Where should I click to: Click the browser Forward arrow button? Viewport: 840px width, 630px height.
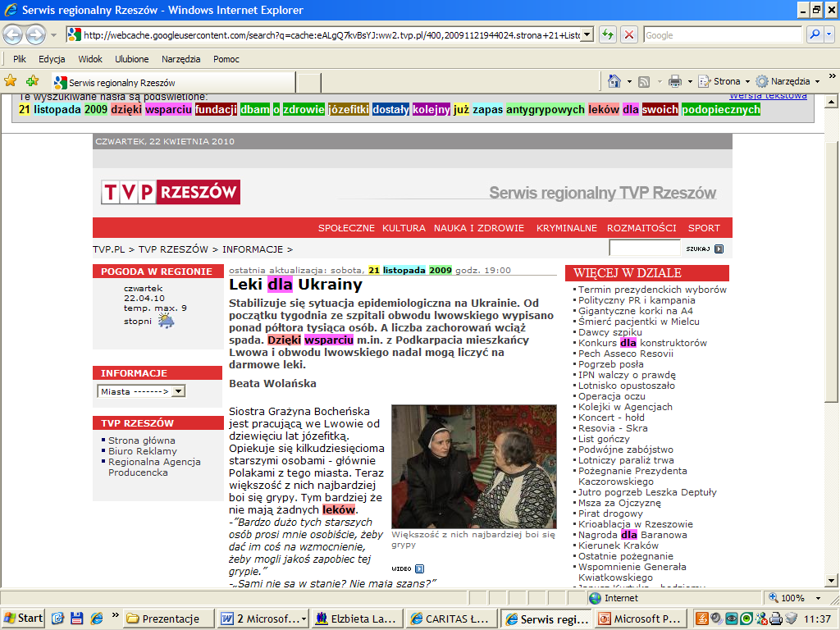click(x=35, y=35)
